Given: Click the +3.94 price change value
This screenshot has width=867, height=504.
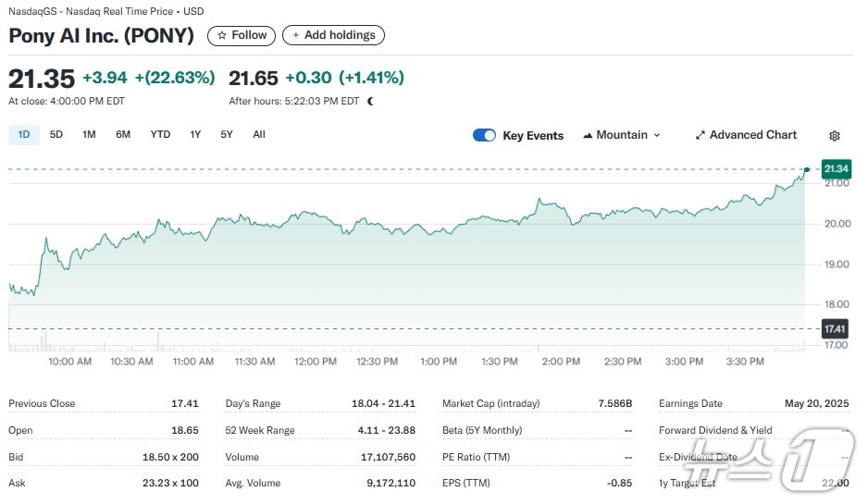Looking at the screenshot, I should [x=105, y=78].
